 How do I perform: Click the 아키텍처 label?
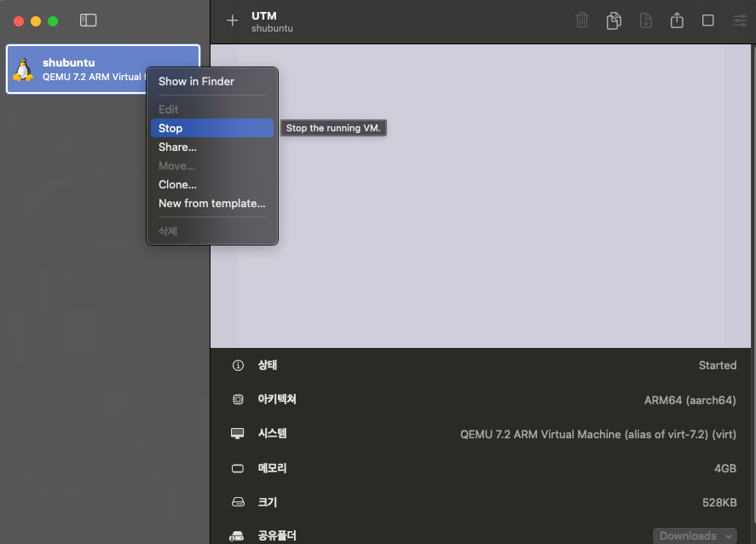pyautogui.click(x=277, y=399)
